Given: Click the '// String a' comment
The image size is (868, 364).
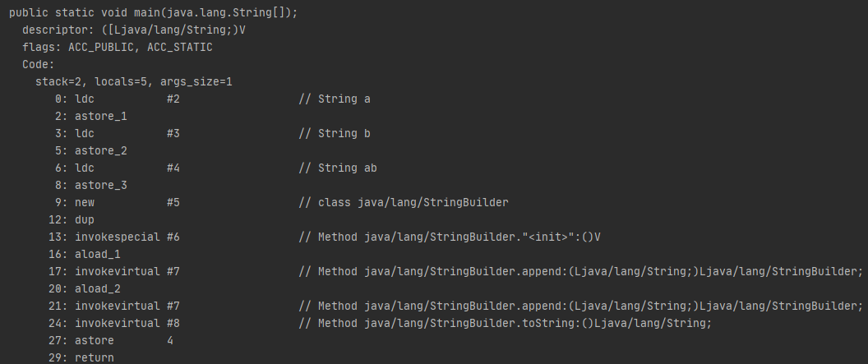Looking at the screenshot, I should pos(334,99).
